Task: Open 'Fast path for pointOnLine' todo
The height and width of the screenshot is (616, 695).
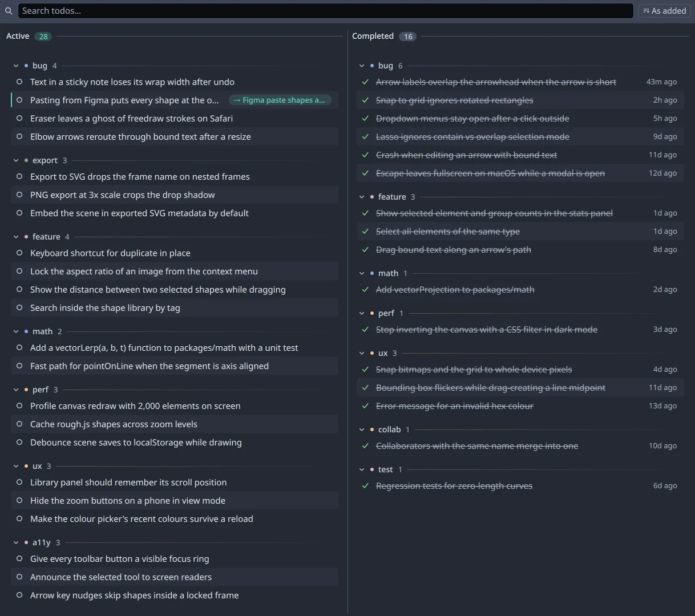Action: coord(175,366)
